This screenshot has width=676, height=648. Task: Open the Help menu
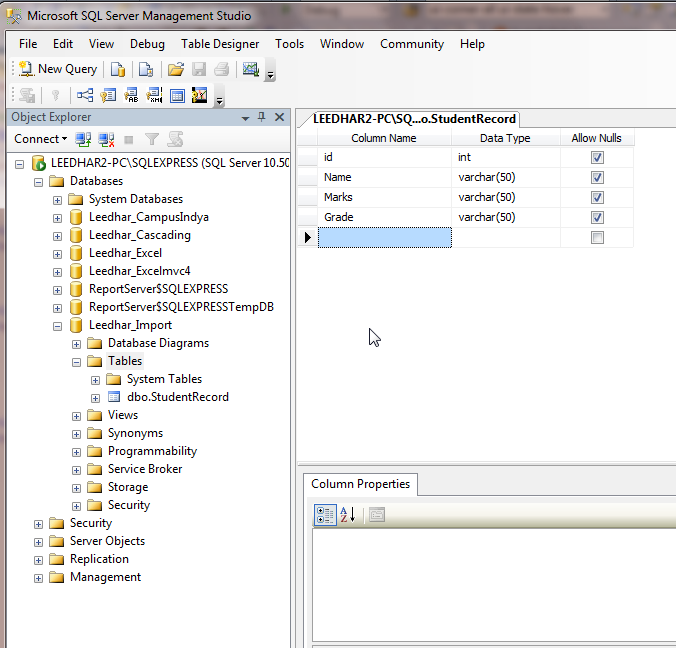(472, 44)
